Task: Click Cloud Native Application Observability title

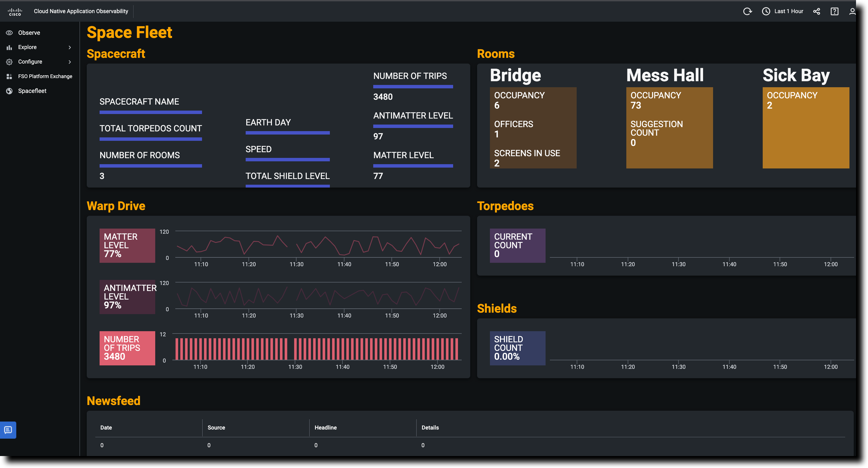Action: click(81, 11)
